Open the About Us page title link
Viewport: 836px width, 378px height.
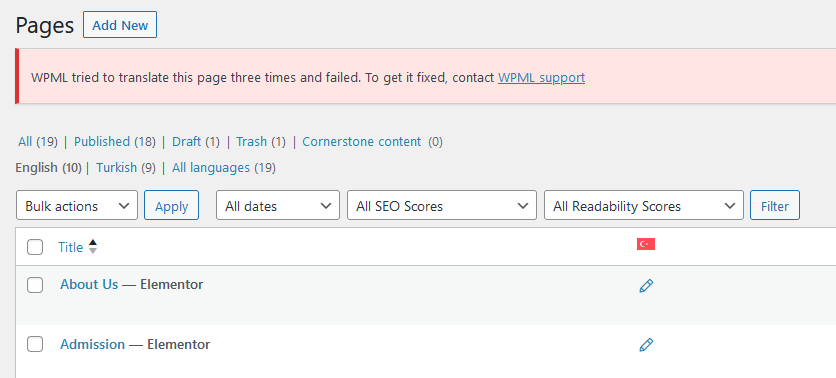(89, 285)
